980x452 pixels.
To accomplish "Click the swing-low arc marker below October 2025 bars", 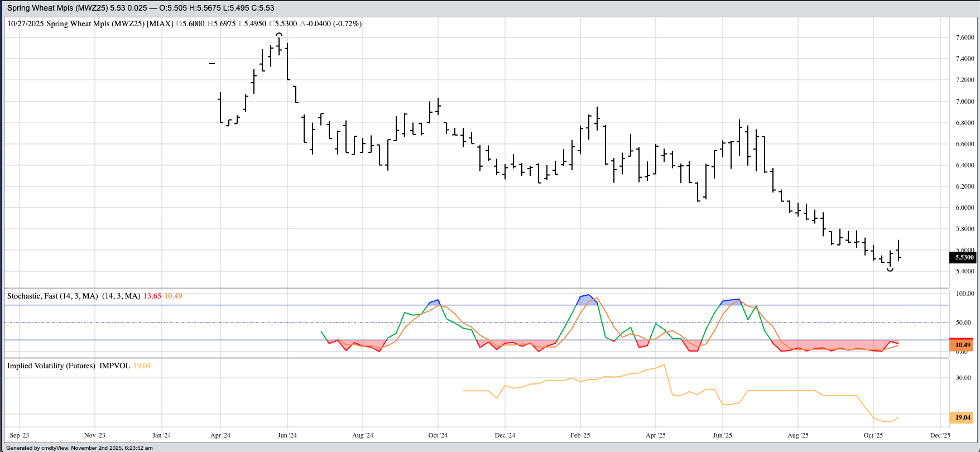I will [890, 270].
